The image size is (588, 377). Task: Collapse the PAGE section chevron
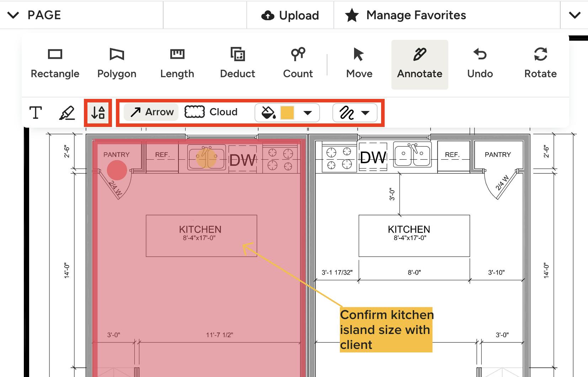click(13, 15)
